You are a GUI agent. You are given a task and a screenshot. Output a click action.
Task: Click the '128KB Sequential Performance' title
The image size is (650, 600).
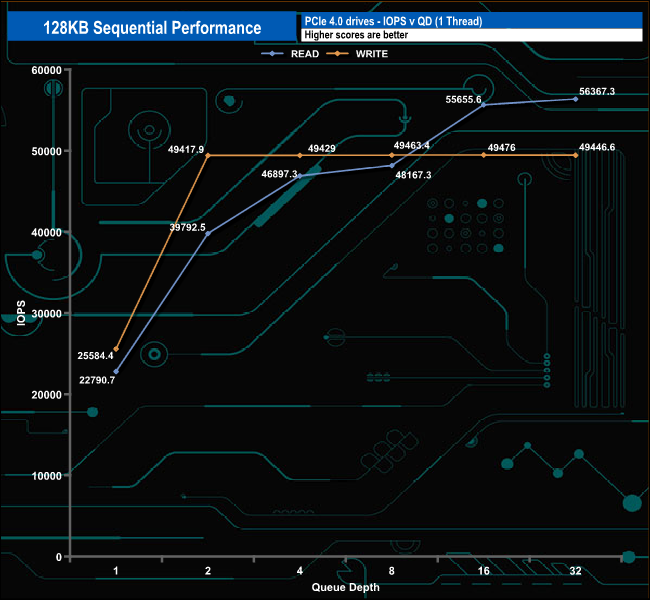152,28
